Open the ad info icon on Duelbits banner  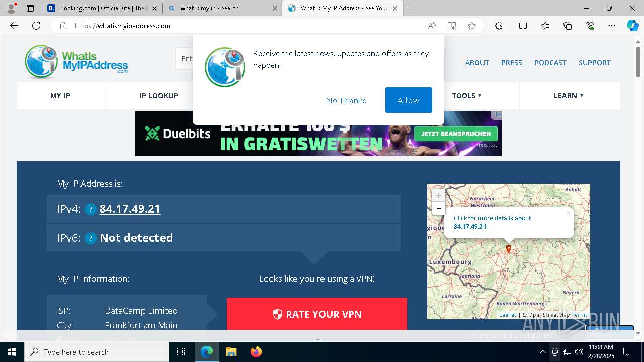[x=498, y=115]
